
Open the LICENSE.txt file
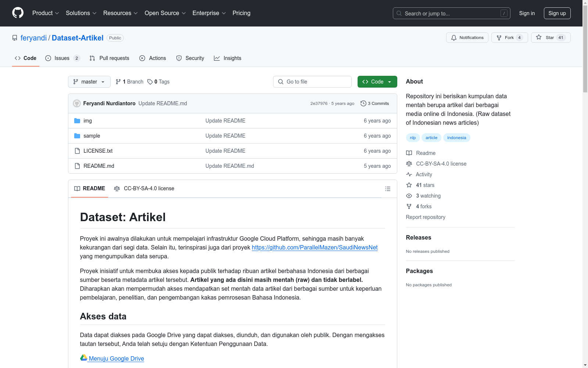[x=98, y=151]
